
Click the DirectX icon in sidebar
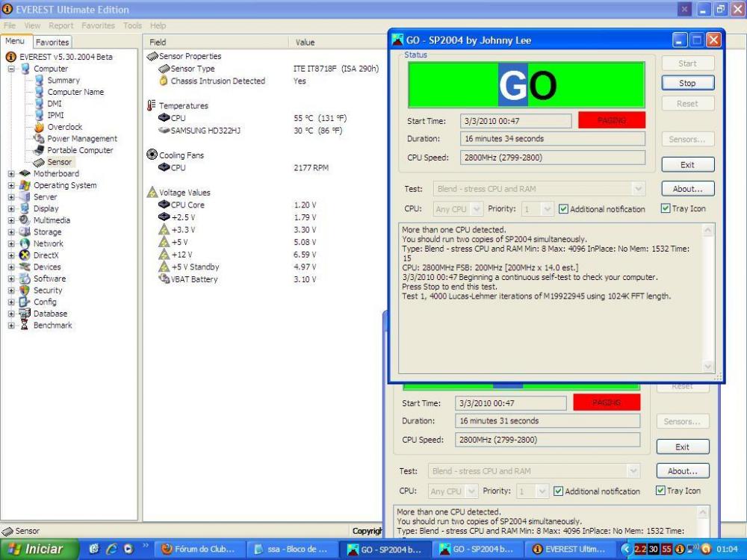25,255
